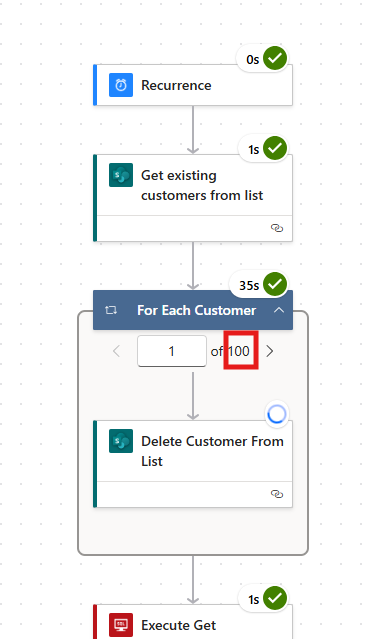
Task: Click the 'of 100' iteration count text
Action: (x=230, y=351)
